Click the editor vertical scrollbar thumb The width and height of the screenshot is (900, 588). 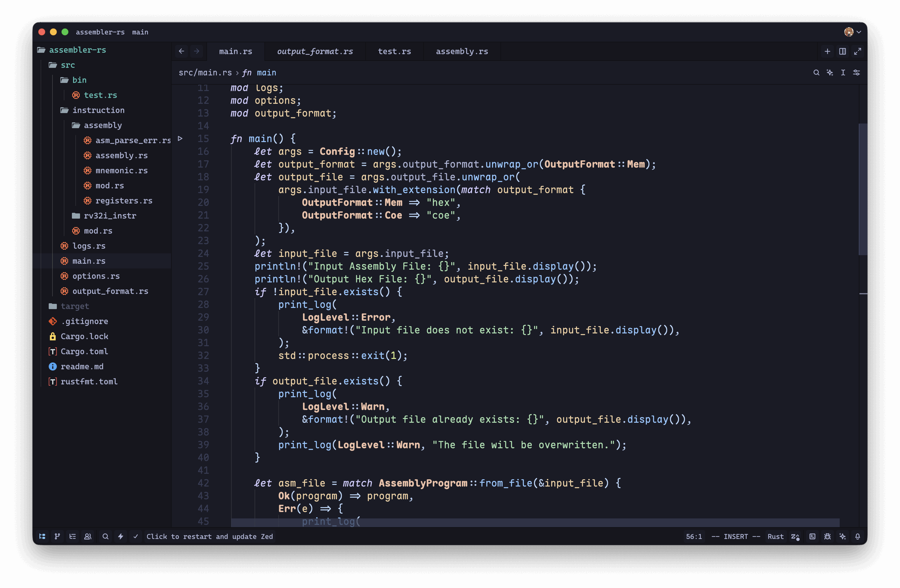point(863,189)
